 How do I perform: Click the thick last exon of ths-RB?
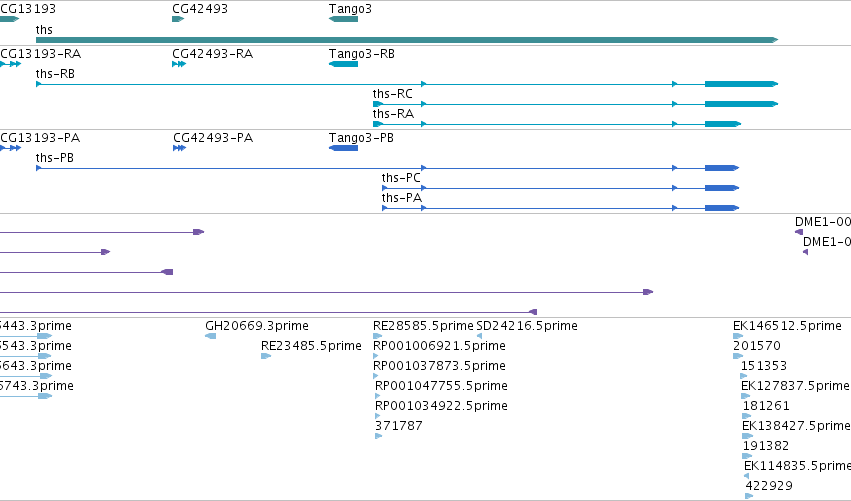coord(741,84)
